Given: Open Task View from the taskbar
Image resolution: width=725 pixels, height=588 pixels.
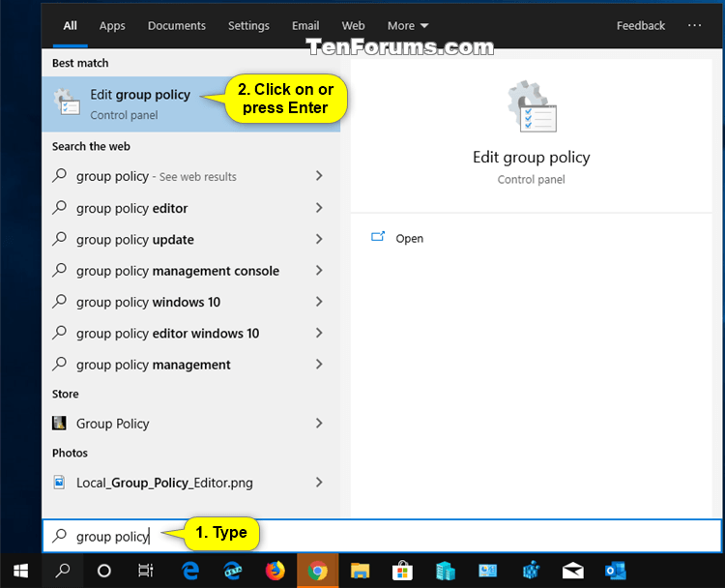Looking at the screenshot, I should click(x=146, y=571).
